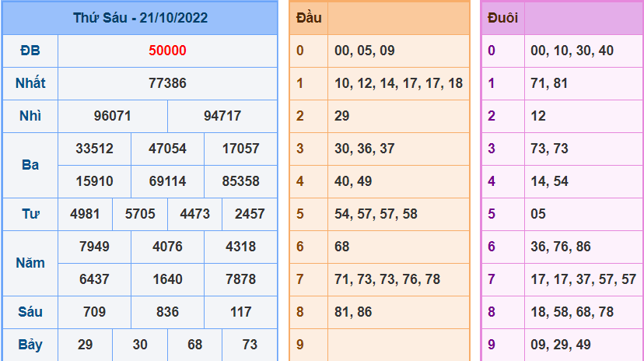Click '71, 73, 73, 76, 78' values
Image resolution: width=644 pixels, height=361 pixels.
pyautogui.click(x=387, y=279)
